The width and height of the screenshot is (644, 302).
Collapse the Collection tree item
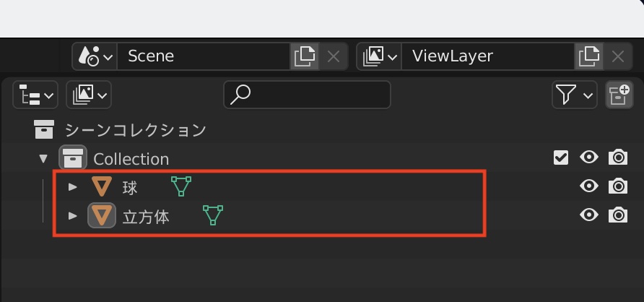click(44, 158)
